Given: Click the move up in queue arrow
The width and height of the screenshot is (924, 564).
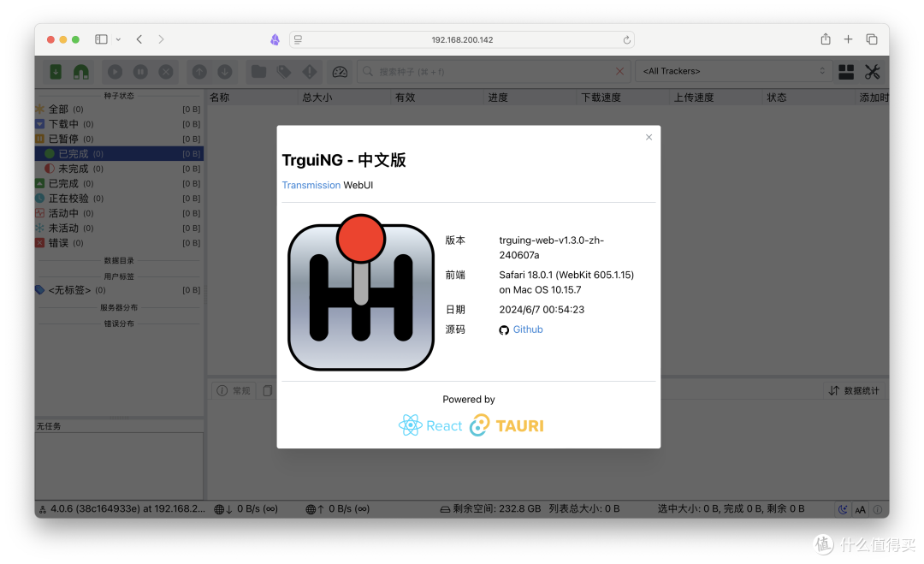Looking at the screenshot, I should [199, 72].
